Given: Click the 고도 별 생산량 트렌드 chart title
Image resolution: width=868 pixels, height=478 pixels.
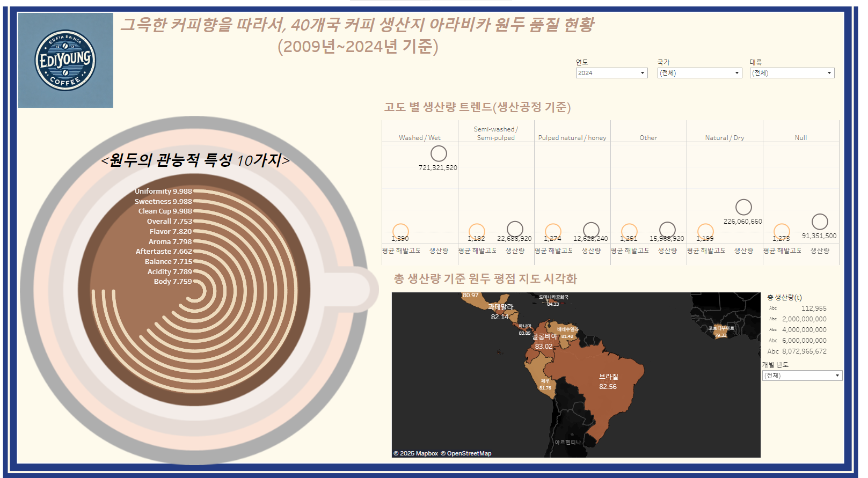Looking at the screenshot, I should [477, 107].
